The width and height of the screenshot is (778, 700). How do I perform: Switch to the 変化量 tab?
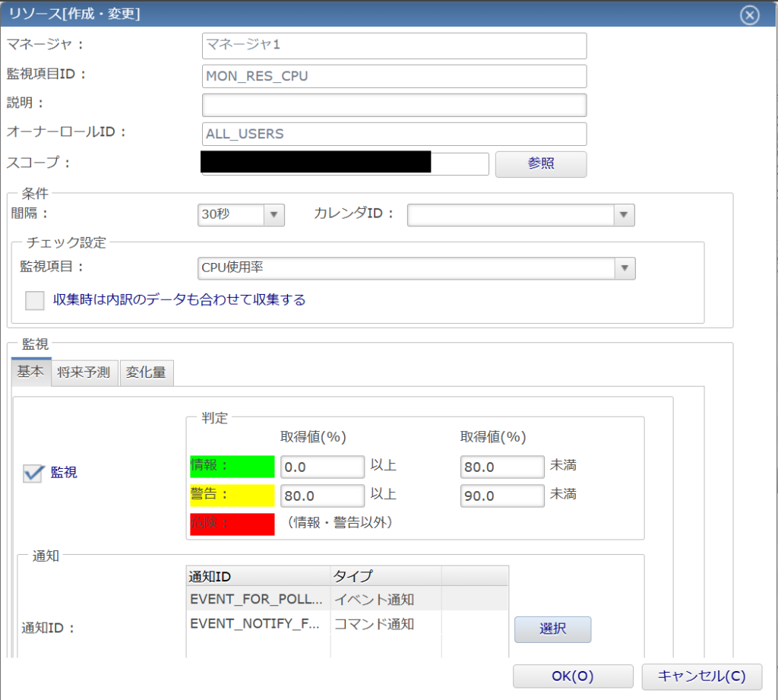coord(146,372)
